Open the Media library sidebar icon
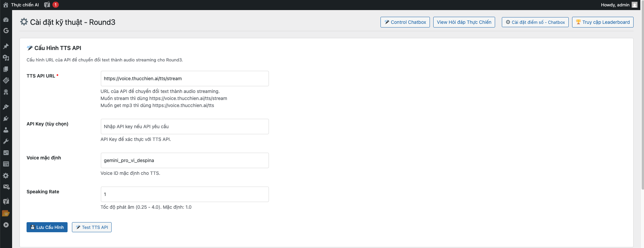 [6, 58]
